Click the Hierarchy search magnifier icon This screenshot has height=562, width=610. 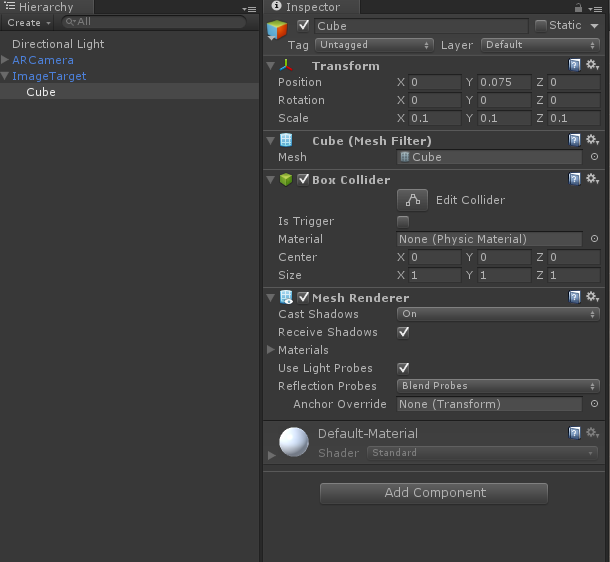click(70, 22)
